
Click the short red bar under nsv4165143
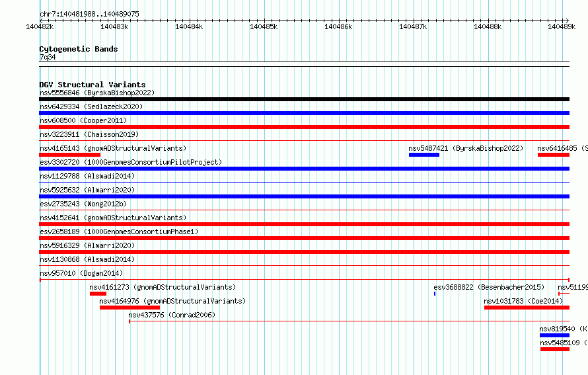coord(70,155)
